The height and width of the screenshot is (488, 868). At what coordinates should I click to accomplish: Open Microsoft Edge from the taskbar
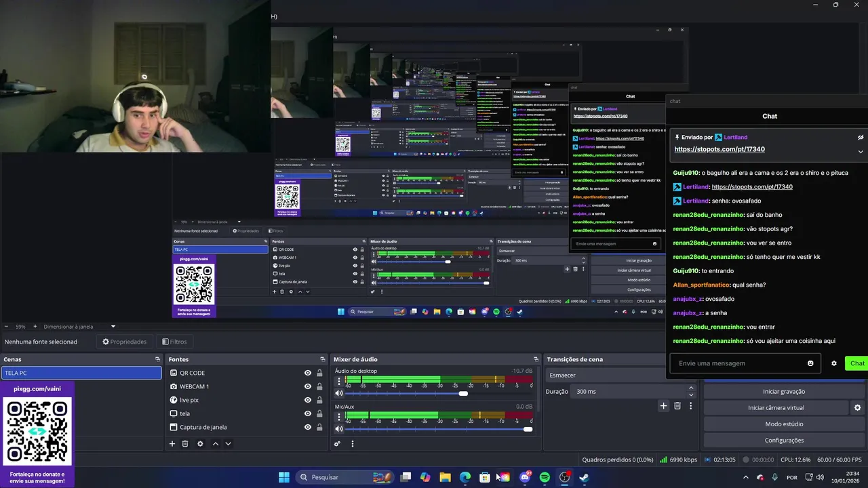465,477
